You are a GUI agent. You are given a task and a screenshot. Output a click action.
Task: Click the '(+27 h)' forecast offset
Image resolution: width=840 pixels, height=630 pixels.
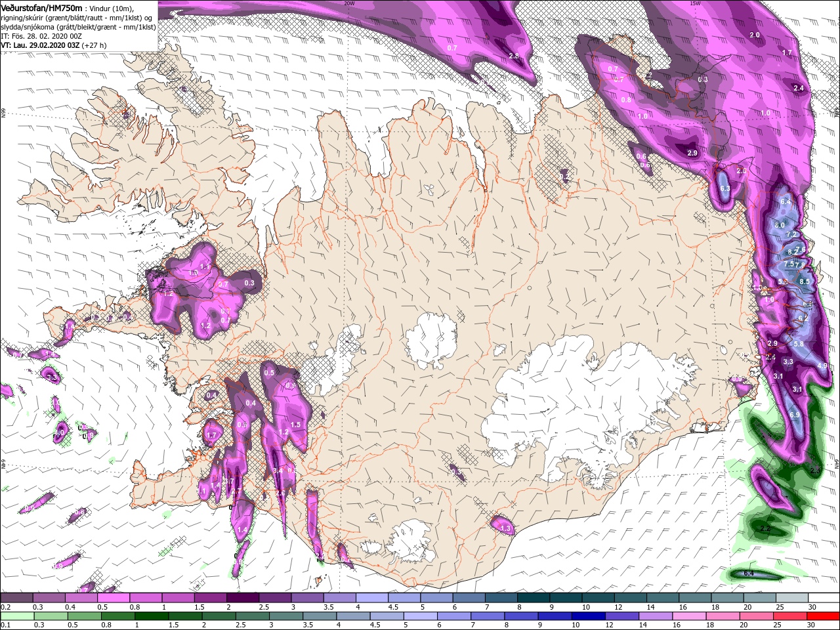pyautogui.click(x=94, y=45)
